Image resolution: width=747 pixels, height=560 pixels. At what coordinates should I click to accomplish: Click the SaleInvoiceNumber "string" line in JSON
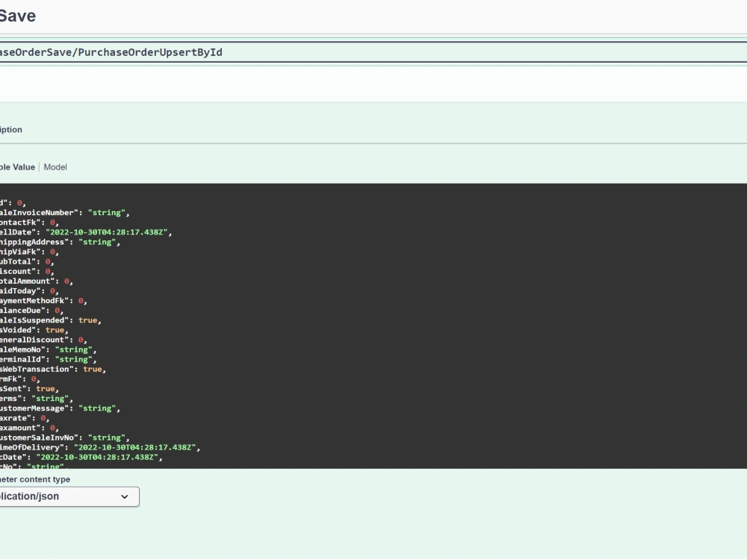point(65,212)
